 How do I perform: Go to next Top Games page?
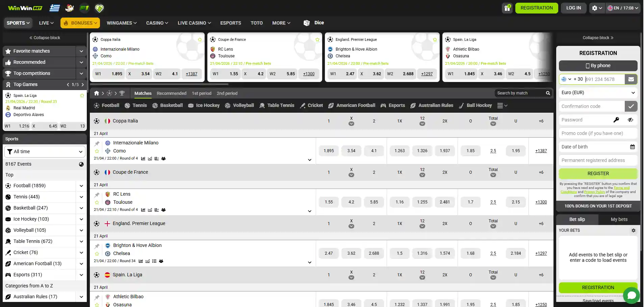(83, 85)
